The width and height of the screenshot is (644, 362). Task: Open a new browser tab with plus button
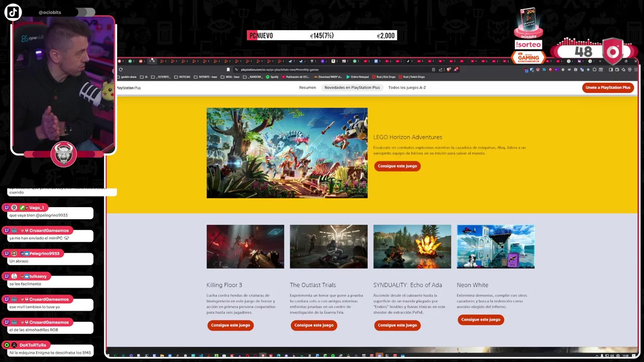coord(600,61)
